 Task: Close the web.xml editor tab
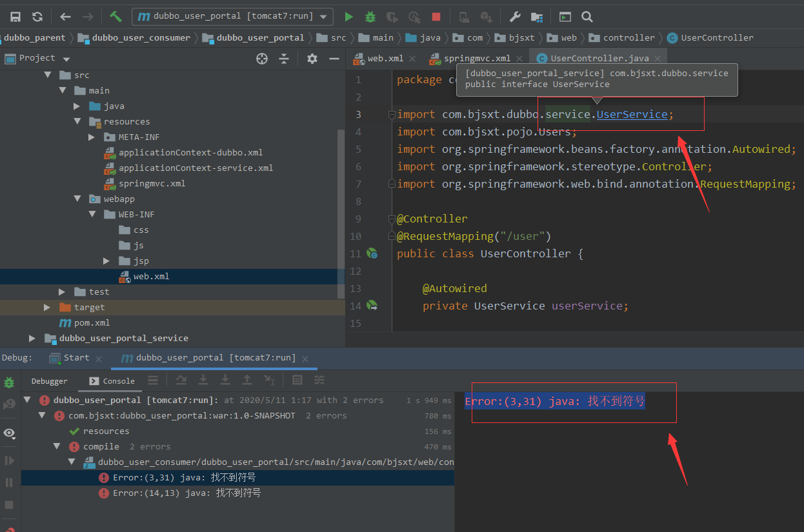(412, 59)
